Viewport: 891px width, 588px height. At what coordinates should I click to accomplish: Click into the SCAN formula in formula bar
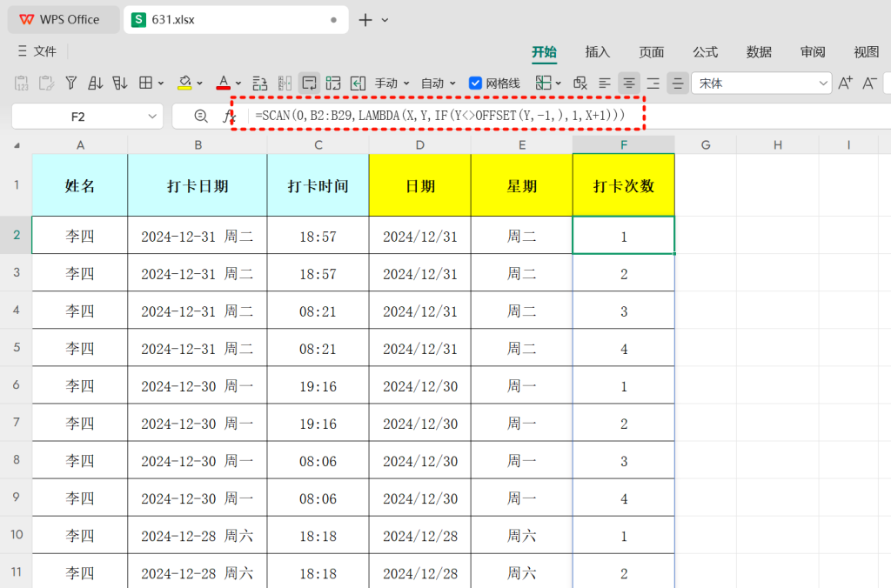[439, 116]
